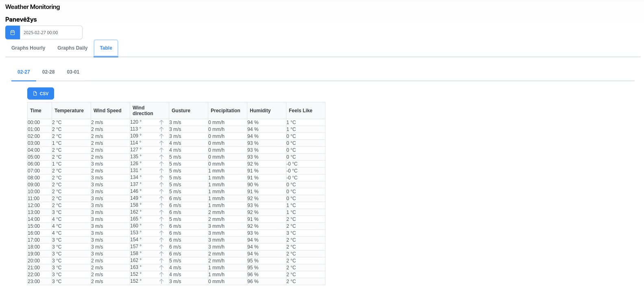Image resolution: width=644 pixels, height=299 pixels.
Task: Click the wind arrow in 12:00 row
Action: 162,205
